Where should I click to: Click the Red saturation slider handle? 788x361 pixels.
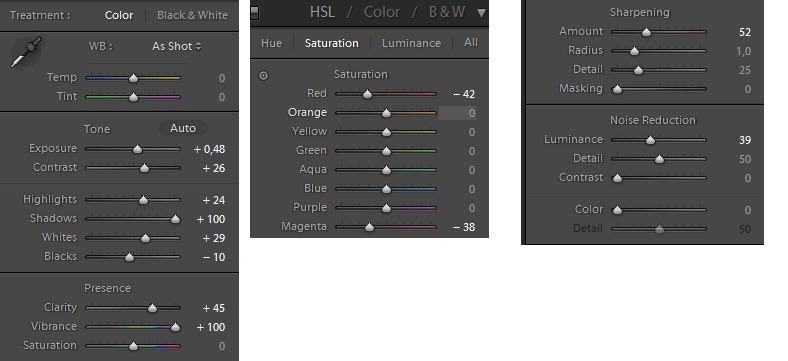[367, 94]
